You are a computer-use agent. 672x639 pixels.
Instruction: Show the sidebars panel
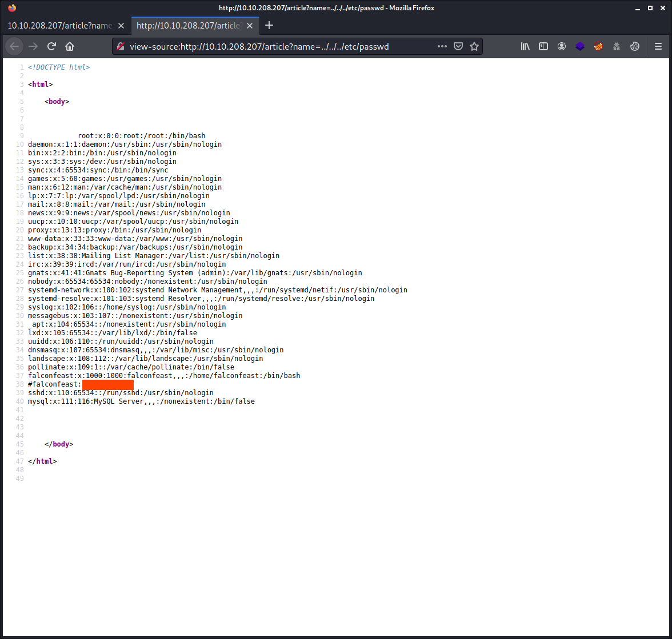[543, 46]
